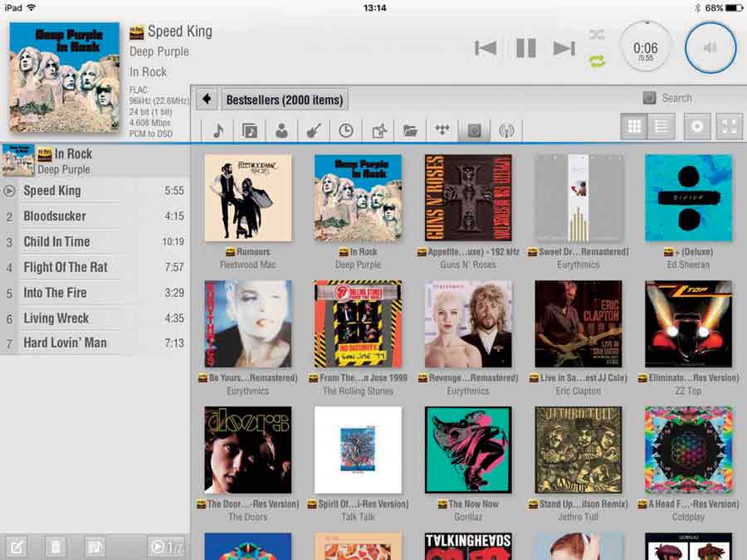Skip to the previous track
Viewport: 747px width, 560px height.
click(486, 48)
